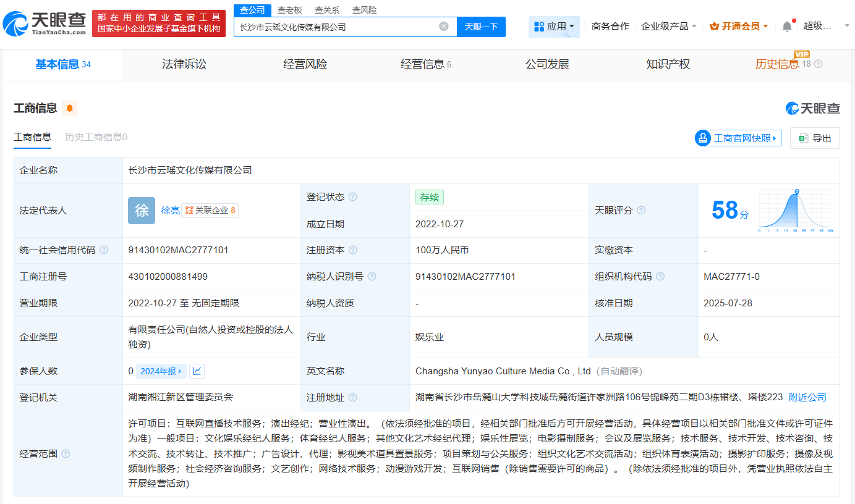
Task: Click the 天眼一下 search button
Action: tap(481, 27)
